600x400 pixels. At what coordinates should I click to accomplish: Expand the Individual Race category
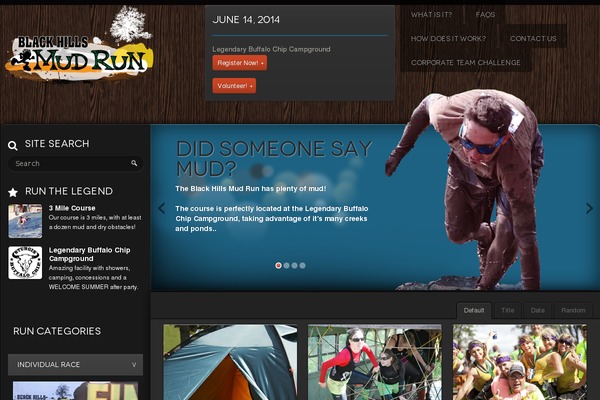click(x=75, y=364)
